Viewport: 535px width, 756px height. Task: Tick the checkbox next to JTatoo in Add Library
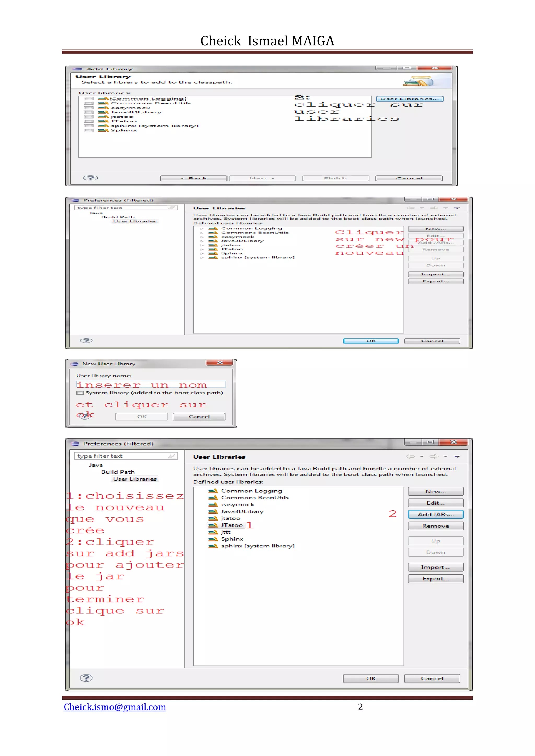coord(88,121)
